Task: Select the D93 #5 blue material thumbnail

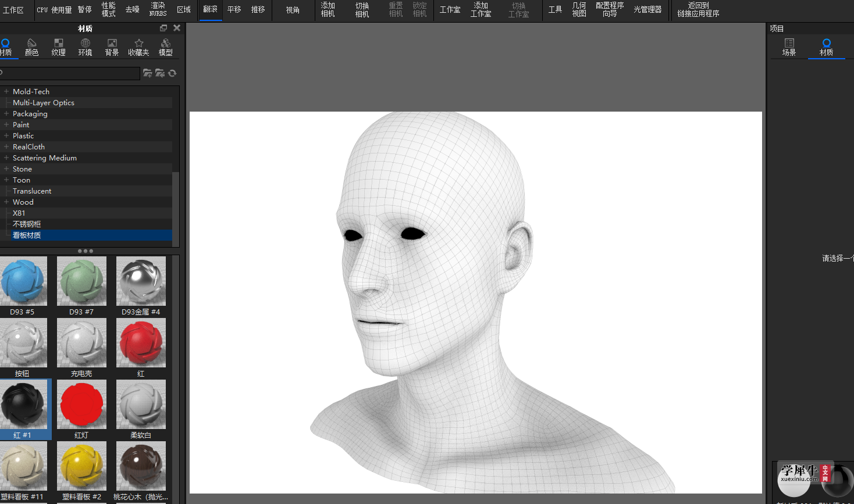Action: coord(23,281)
